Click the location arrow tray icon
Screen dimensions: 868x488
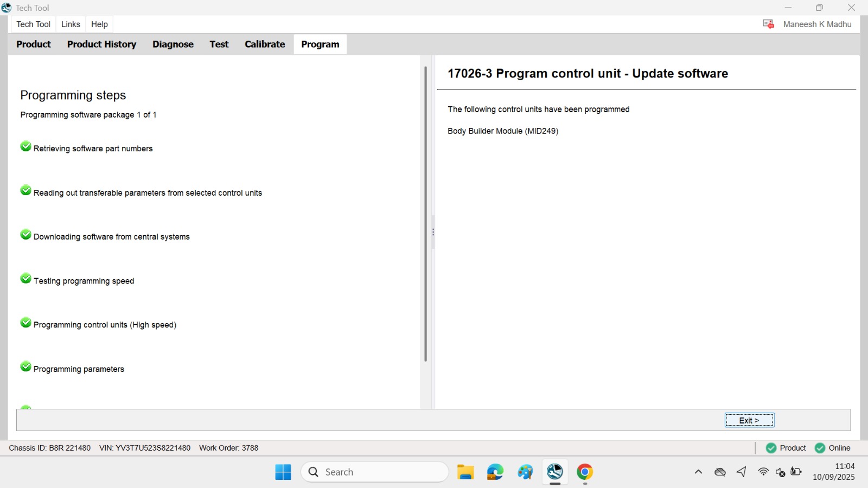(742, 472)
